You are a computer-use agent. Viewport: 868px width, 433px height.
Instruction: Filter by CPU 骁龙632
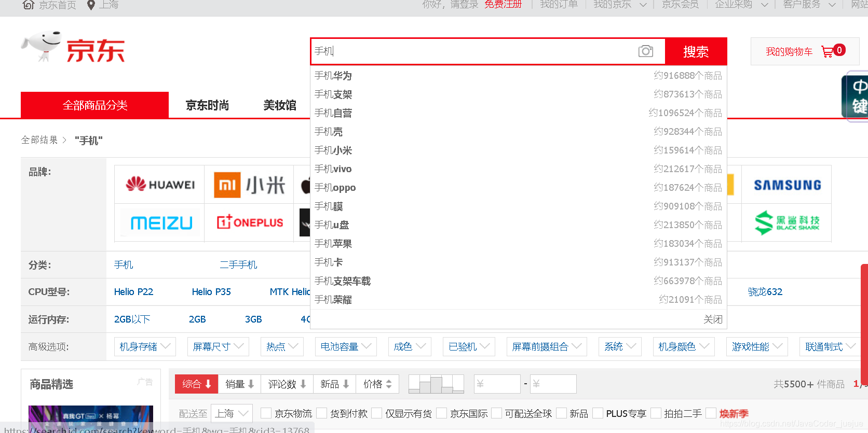pos(765,292)
